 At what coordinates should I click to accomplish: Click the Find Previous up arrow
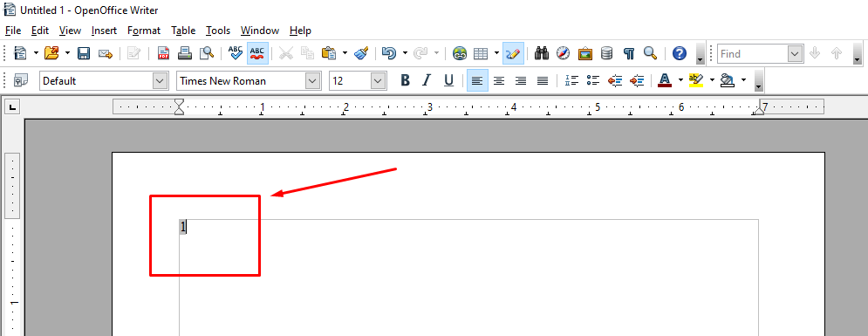pos(837,53)
